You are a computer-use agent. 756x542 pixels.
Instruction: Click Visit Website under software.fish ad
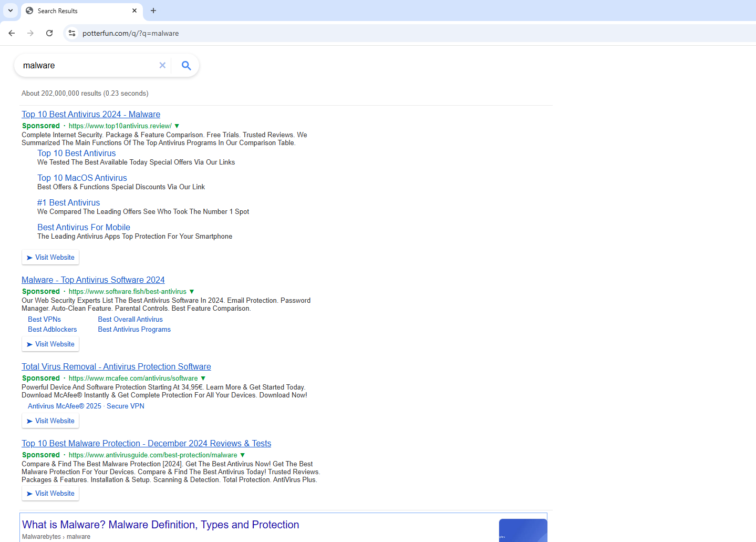click(50, 344)
